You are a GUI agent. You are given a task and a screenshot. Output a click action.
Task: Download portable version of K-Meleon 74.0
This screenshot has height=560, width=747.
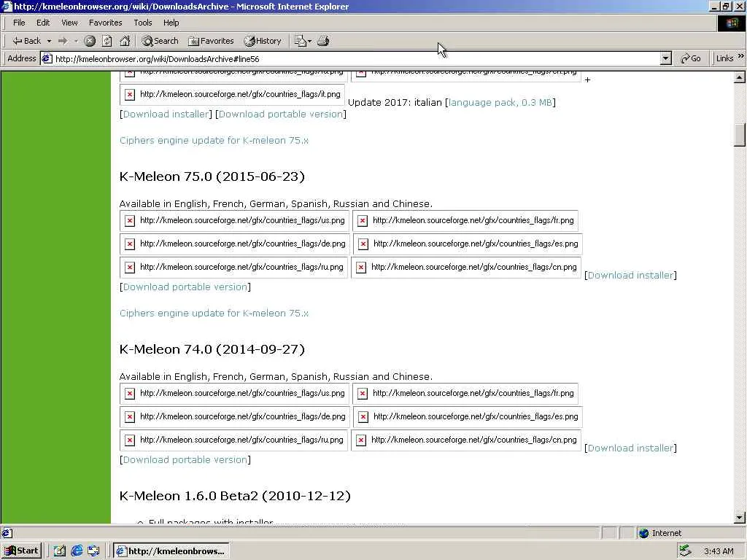coord(185,460)
